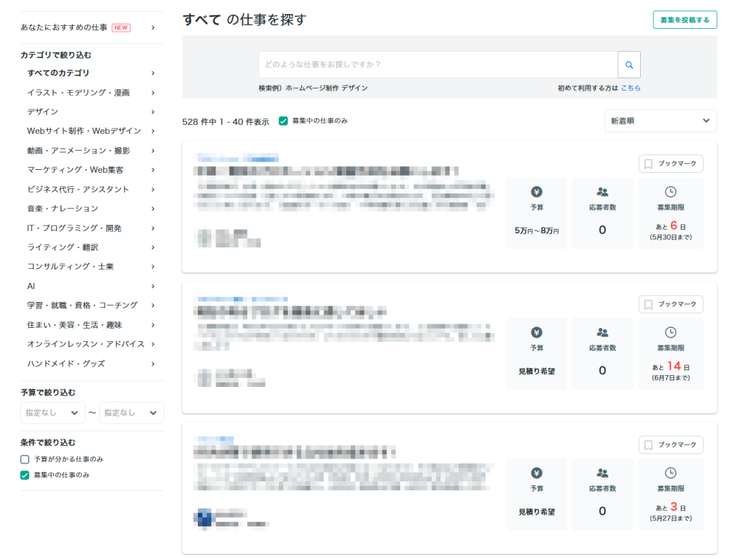Click the job search text field

click(x=437, y=65)
